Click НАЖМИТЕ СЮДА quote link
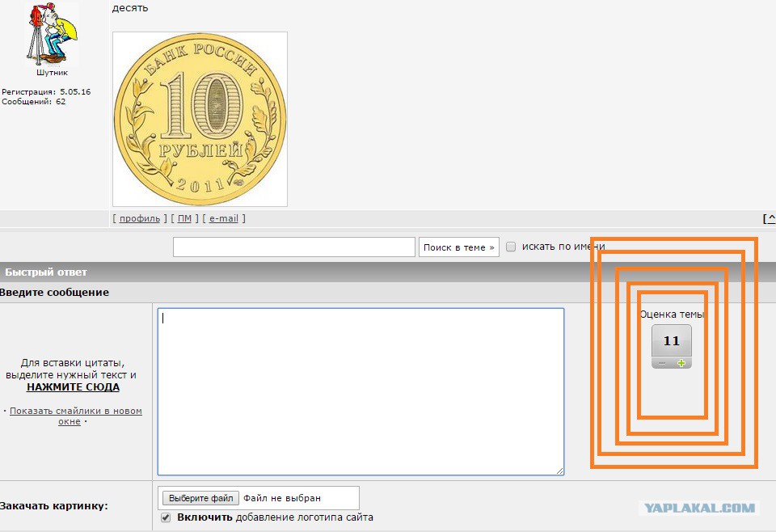The width and height of the screenshot is (776, 532). pos(74,387)
